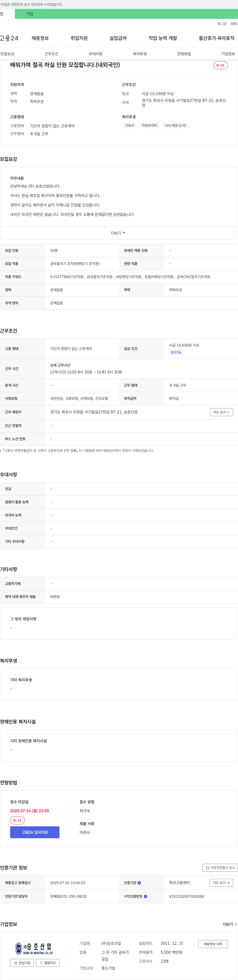This screenshot has width=238, height=980.
Task: Click the K151152507020058 certification number
Action: point(186,896)
